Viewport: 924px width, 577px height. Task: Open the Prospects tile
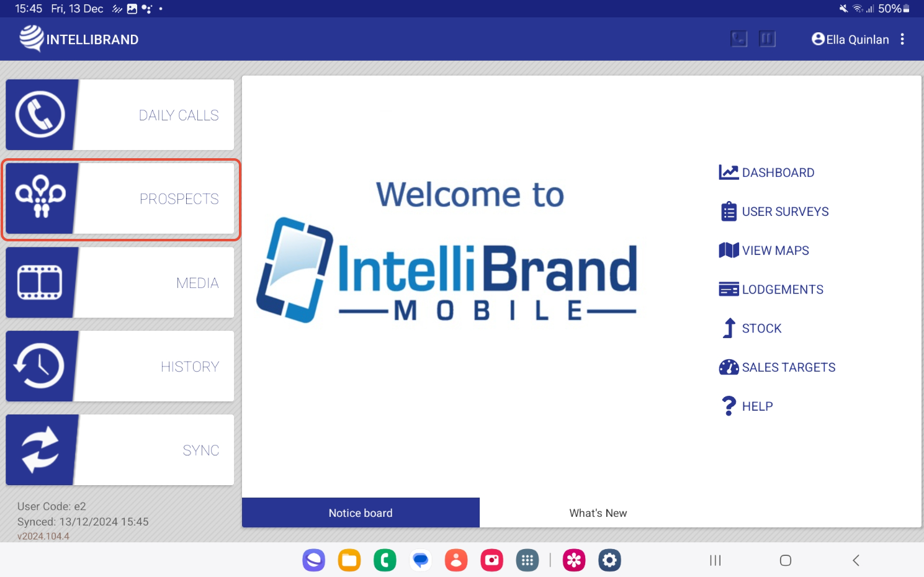pos(120,199)
